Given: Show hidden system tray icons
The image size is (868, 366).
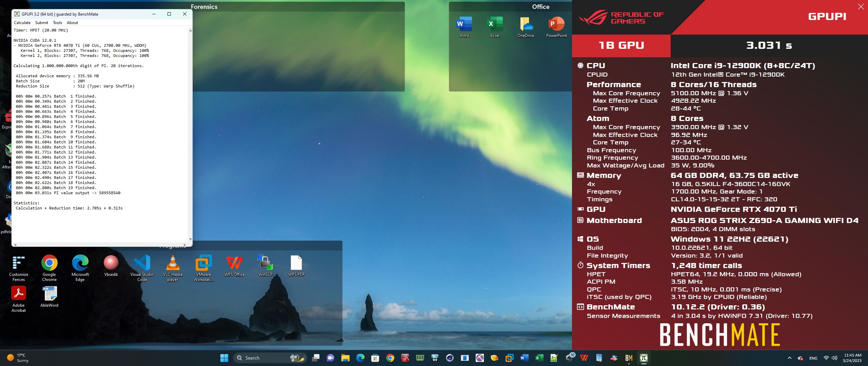Looking at the screenshot, I should coord(790,358).
